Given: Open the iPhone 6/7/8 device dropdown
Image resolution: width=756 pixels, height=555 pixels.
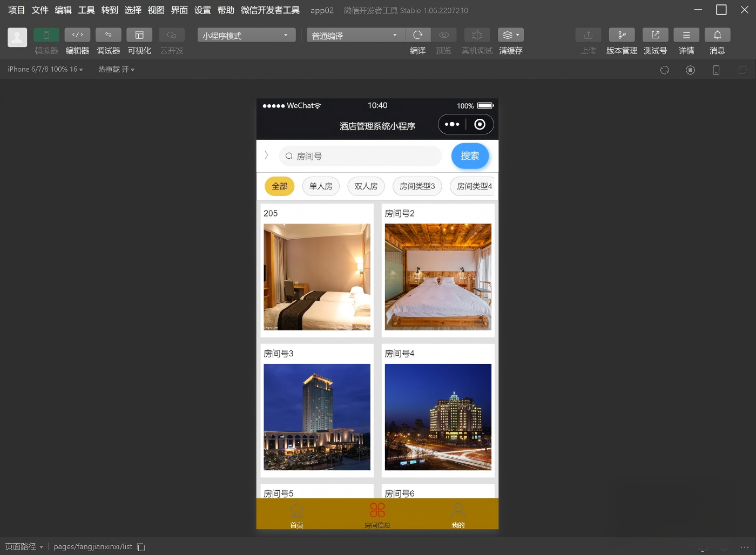Looking at the screenshot, I should [45, 70].
